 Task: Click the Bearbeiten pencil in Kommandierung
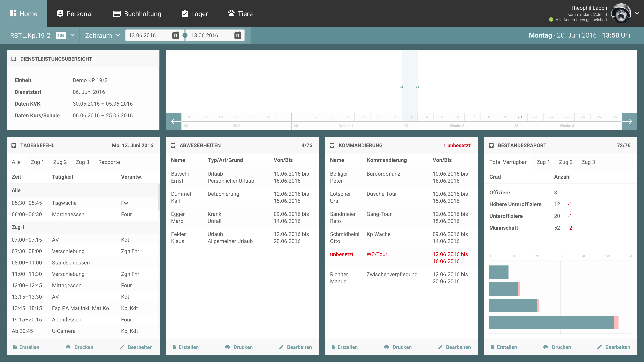(x=440, y=347)
